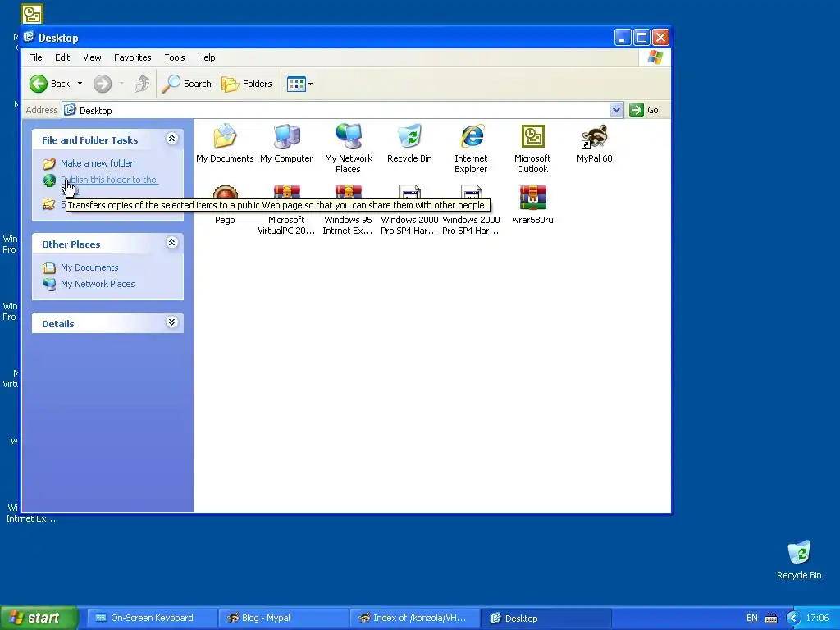Click the Explorer title bar icon

coord(29,37)
